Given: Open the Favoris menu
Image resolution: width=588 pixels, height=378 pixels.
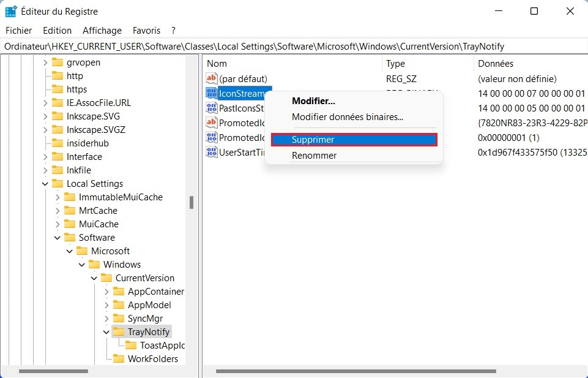Looking at the screenshot, I should [x=146, y=30].
